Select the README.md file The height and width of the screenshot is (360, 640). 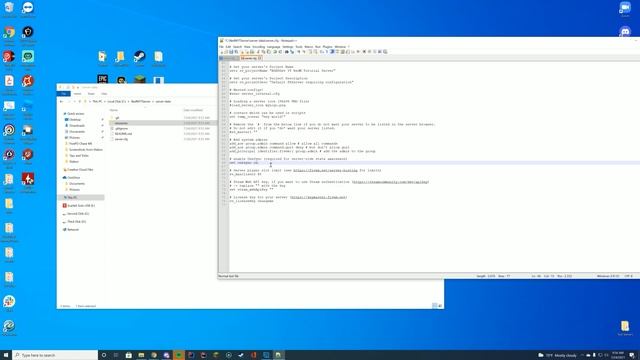(x=123, y=134)
